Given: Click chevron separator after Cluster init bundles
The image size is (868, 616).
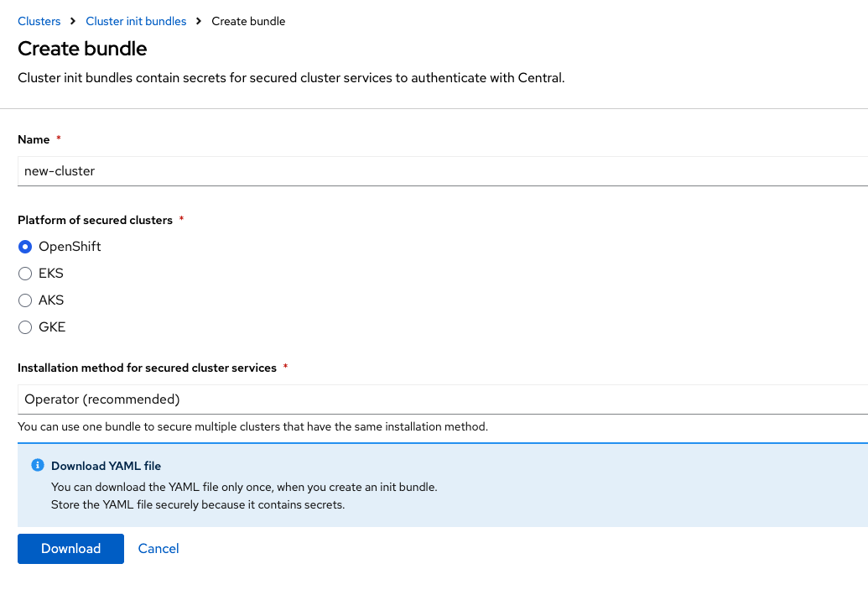Looking at the screenshot, I should (x=199, y=21).
